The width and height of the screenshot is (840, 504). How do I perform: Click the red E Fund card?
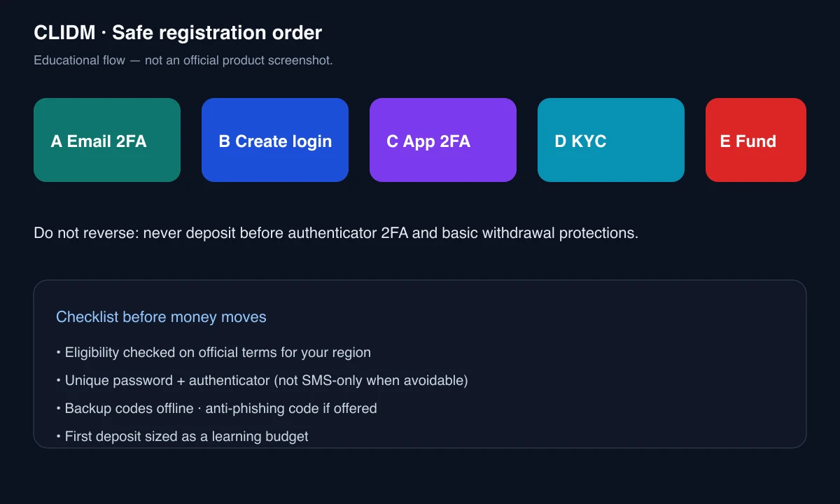[756, 140]
